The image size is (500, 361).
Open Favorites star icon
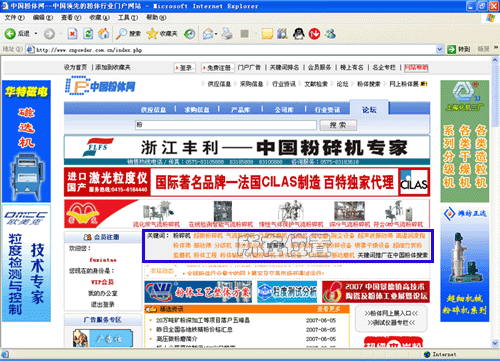tap(152, 34)
